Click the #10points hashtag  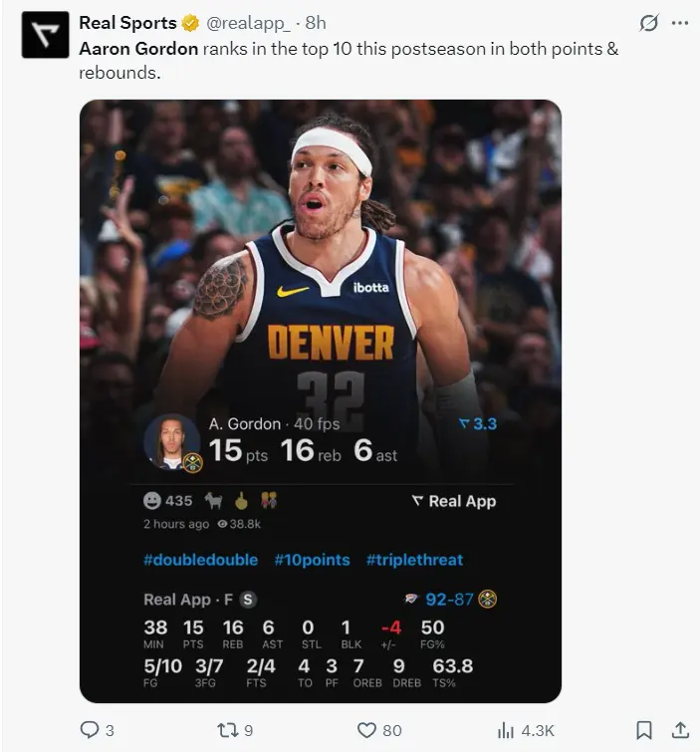[x=312, y=560]
